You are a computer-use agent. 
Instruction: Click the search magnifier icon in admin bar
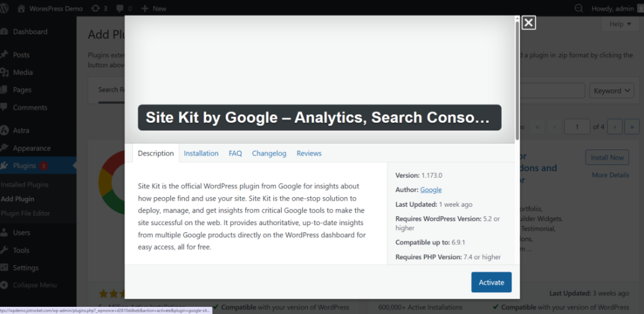(579, 8)
